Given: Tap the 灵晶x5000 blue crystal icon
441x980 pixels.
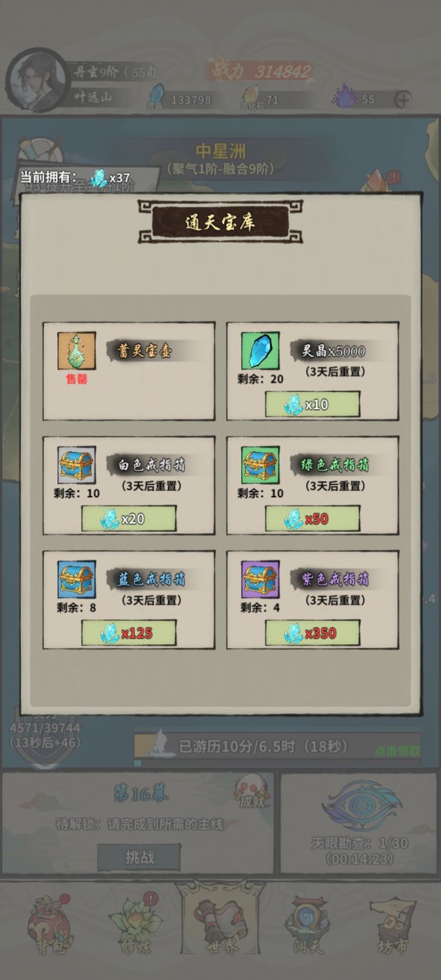Looking at the screenshot, I should point(260,351).
